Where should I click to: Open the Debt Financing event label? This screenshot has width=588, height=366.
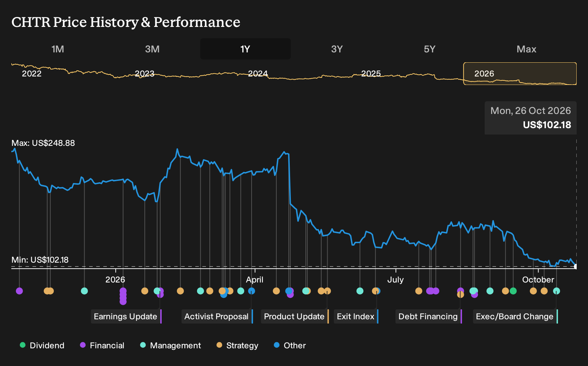[429, 316]
